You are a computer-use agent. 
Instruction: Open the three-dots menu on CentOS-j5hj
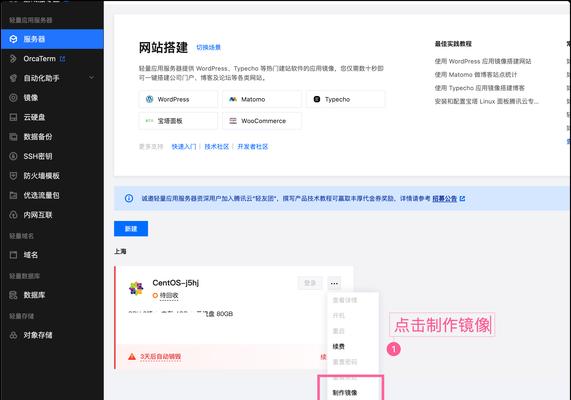[334, 283]
